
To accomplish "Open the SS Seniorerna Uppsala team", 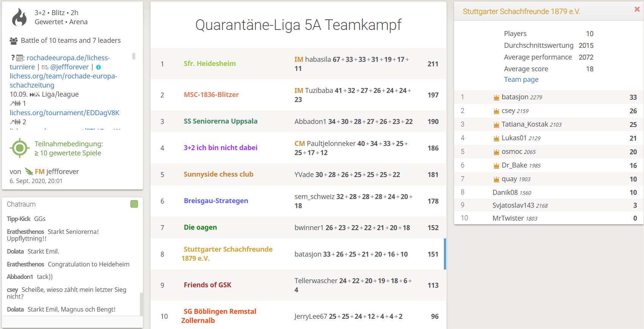I will (221, 121).
